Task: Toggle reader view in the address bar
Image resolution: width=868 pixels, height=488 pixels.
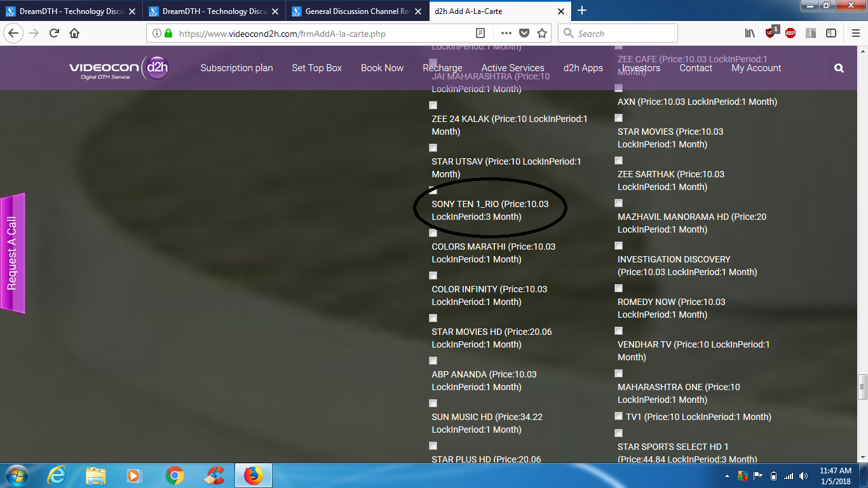Action: point(480,33)
